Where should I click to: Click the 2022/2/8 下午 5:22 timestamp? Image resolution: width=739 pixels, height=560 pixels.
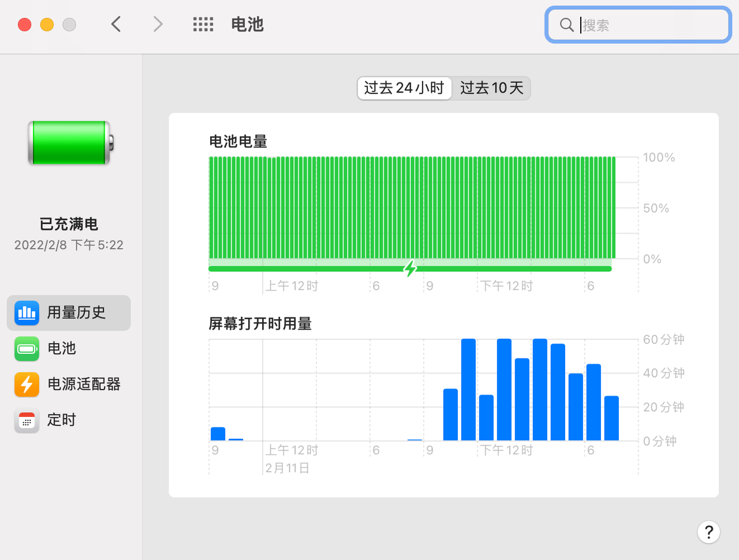(x=69, y=245)
